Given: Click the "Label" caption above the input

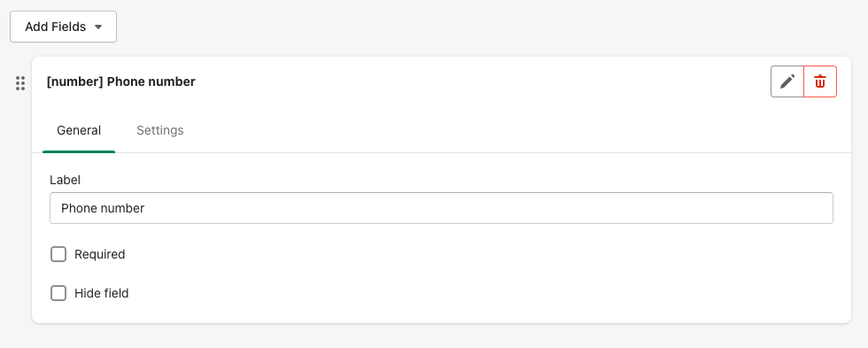Looking at the screenshot, I should tap(65, 180).
